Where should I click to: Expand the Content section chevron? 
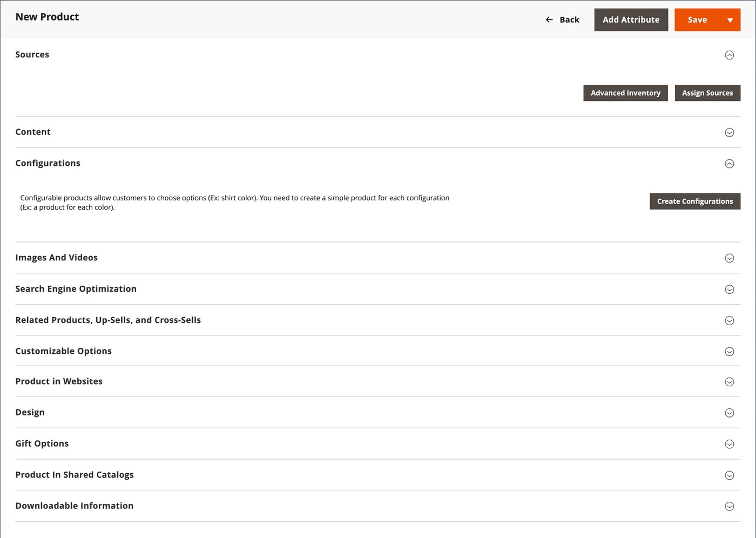point(730,132)
